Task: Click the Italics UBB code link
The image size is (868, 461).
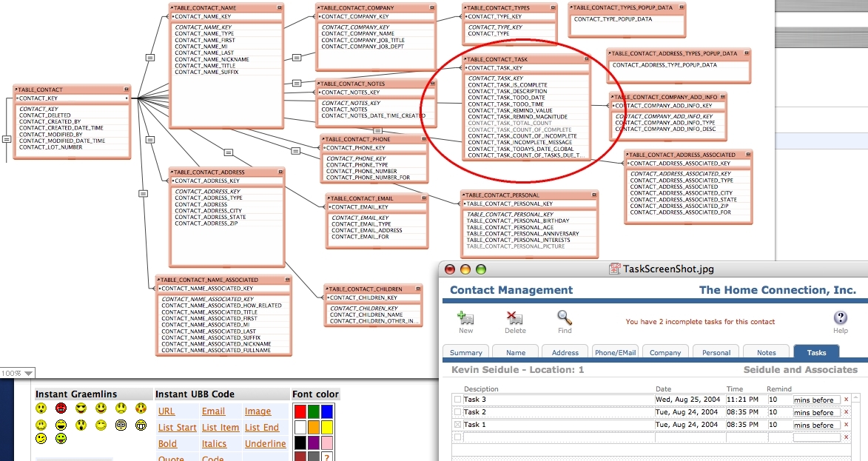Action: click(x=215, y=443)
